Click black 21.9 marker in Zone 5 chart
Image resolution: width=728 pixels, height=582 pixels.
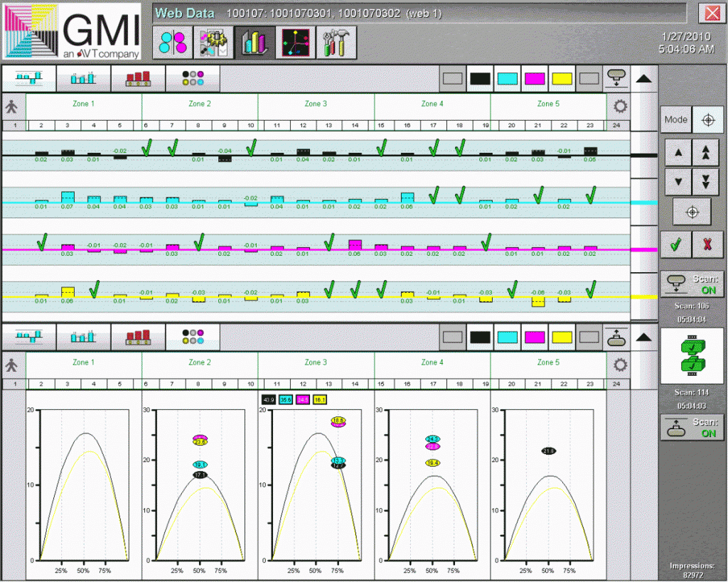pyautogui.click(x=549, y=451)
